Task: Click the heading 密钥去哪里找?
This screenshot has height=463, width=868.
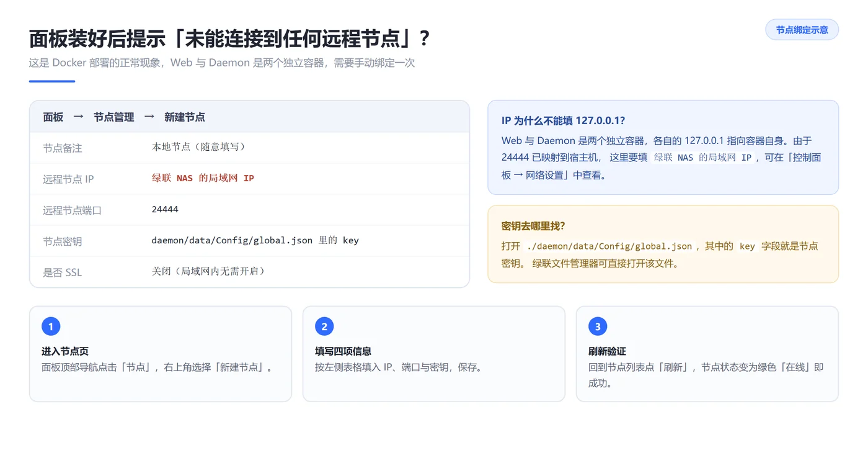Action: pos(533,226)
